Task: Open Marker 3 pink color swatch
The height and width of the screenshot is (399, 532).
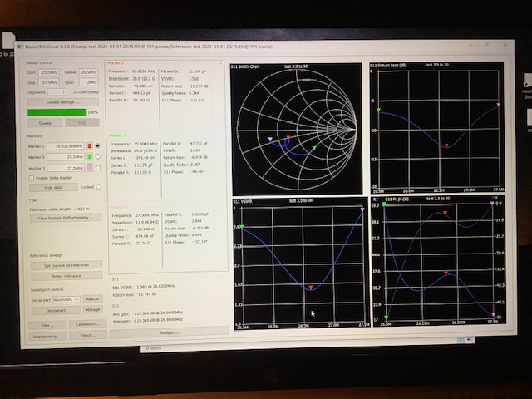Action: (90, 168)
